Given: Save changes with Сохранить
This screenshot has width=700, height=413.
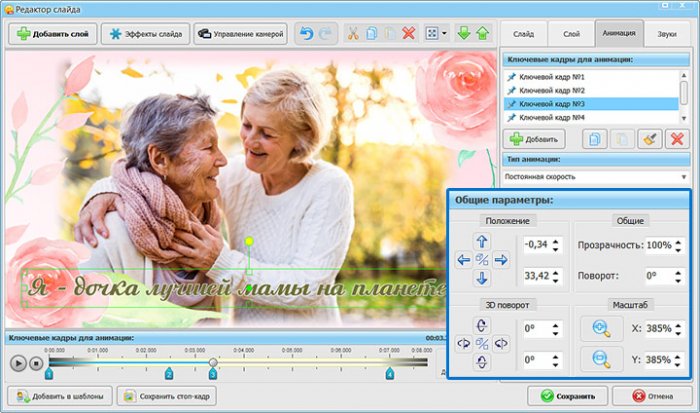Looking at the screenshot, I should [567, 396].
